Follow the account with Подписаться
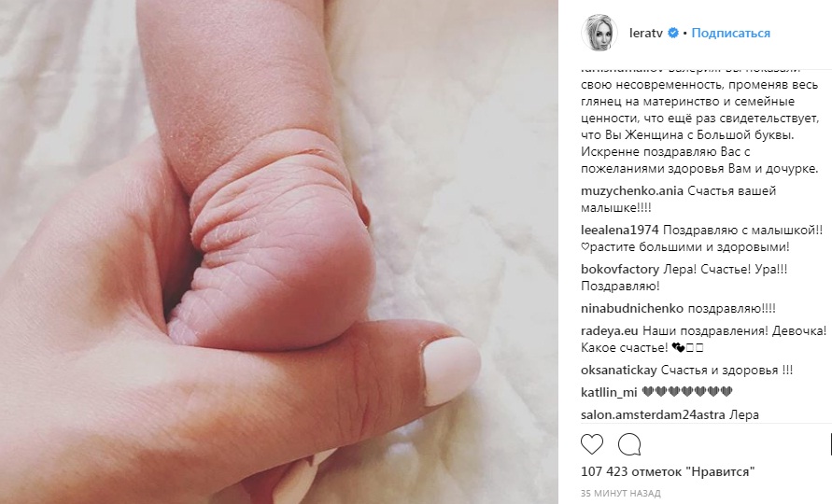This screenshot has height=504, width=832. (x=730, y=33)
